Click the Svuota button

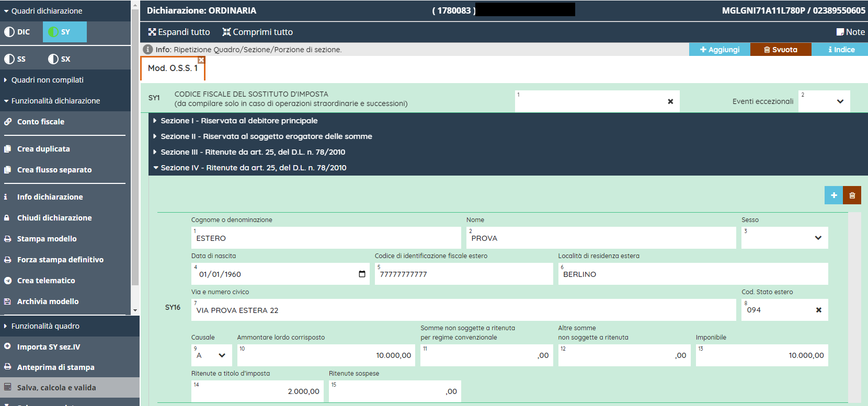[780, 50]
